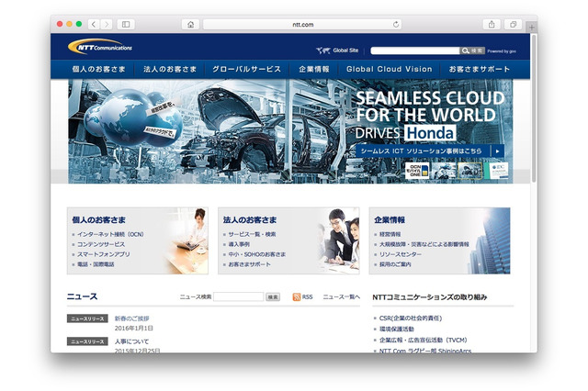Open 新春のご挨拶 news item
This screenshot has height=391, width=588.
(131, 318)
